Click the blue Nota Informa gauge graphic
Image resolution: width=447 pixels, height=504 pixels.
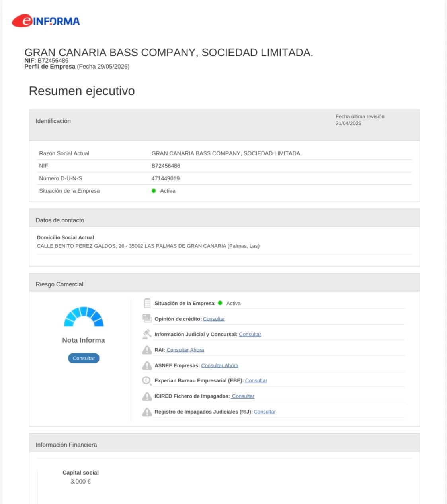click(84, 317)
